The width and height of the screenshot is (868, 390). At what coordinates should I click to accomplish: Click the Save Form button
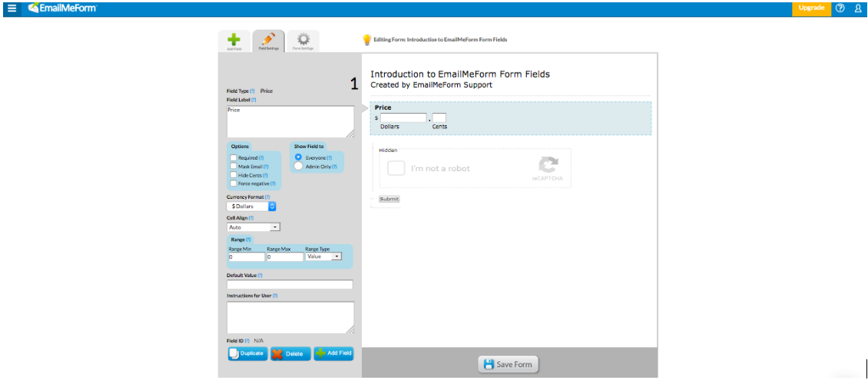509,365
